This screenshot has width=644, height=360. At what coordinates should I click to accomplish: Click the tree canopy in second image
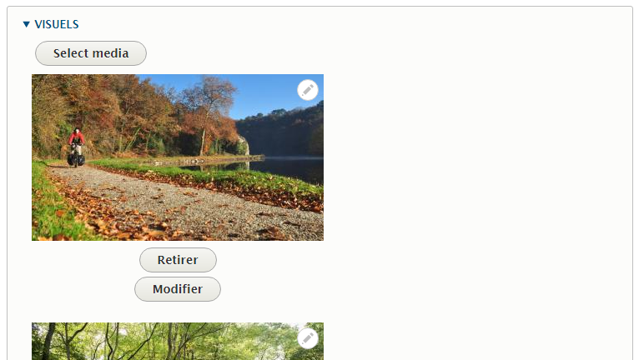(x=164, y=338)
